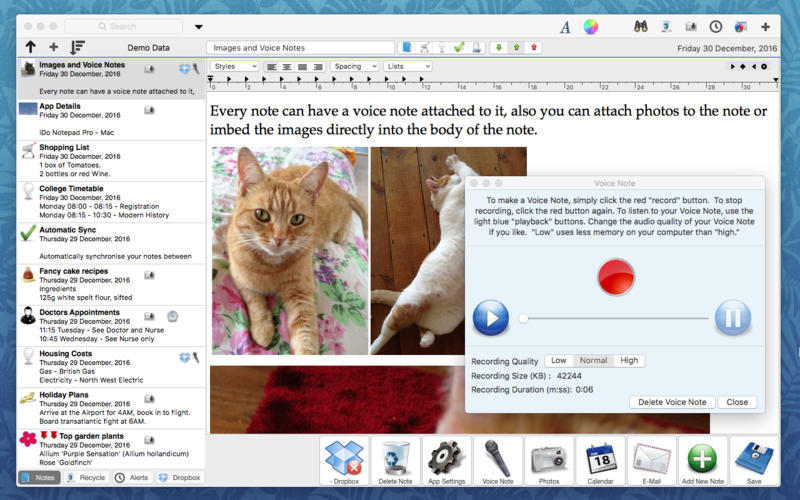Select the Shopping List note
This screenshot has width=800, height=500.
coord(111,161)
